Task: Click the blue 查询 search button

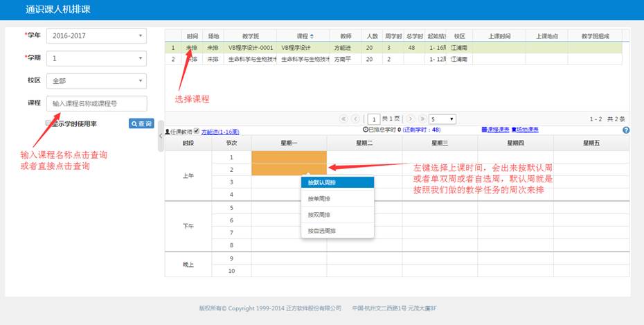Action: click(x=141, y=123)
